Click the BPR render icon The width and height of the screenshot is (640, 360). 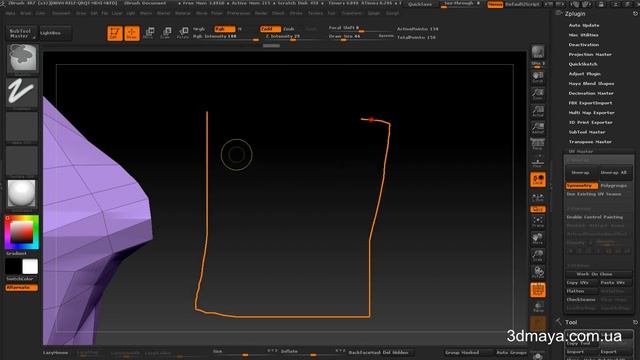(538, 52)
